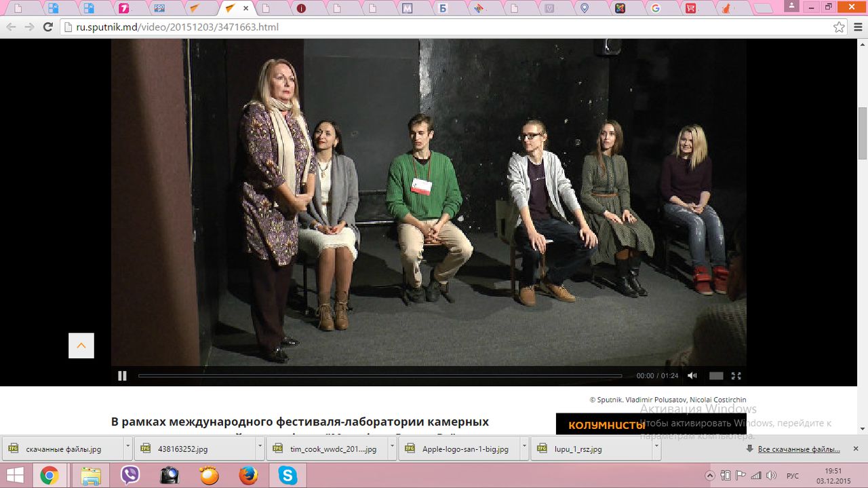Click the video time display 00:00 / 01:24
Screen dimensions: 868x488
[657, 375]
